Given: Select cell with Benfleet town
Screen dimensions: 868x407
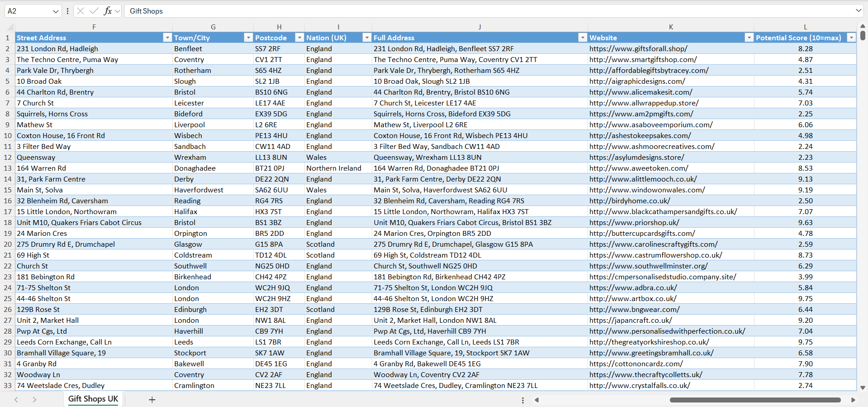Looking at the screenshot, I should (x=213, y=48).
